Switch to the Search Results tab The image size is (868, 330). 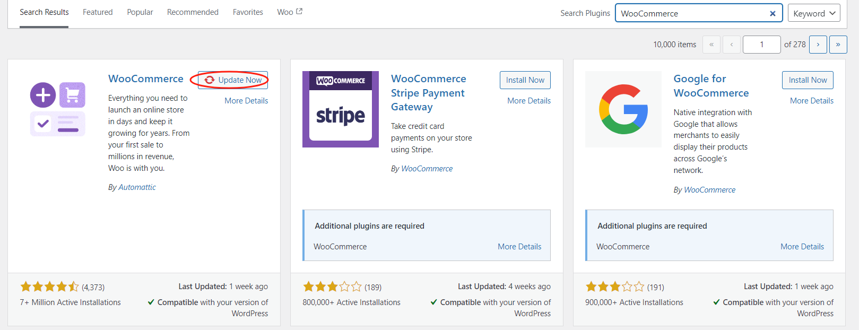tap(44, 12)
